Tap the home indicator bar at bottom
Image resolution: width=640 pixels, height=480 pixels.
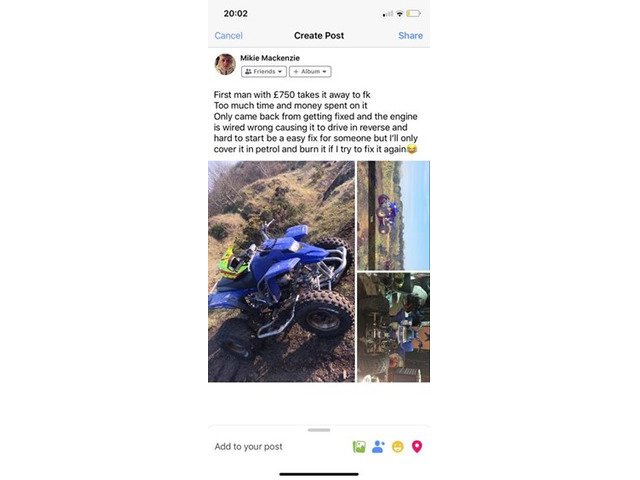319,474
